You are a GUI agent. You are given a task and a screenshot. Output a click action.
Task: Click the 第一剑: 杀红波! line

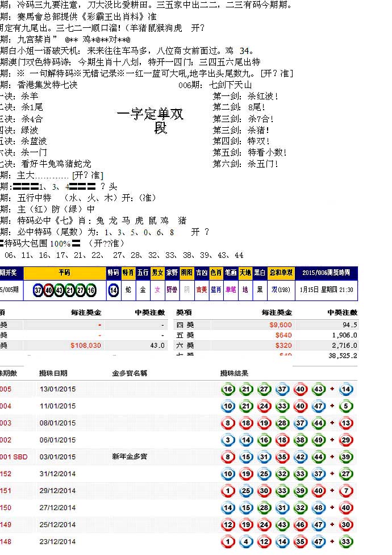(x=245, y=96)
